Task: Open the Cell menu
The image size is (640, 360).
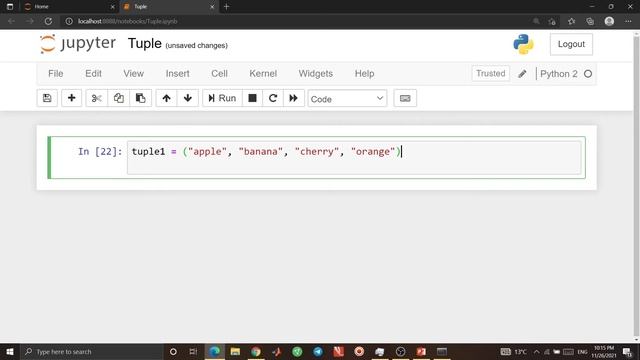Action: (x=219, y=74)
